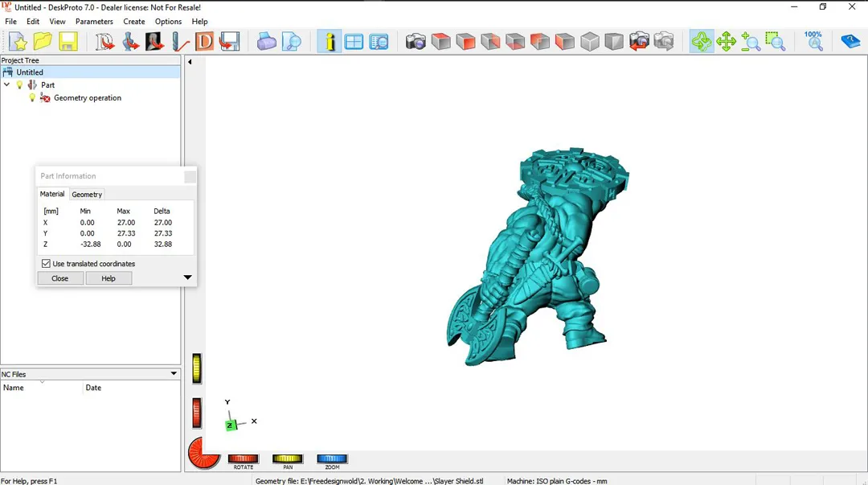Click the red ROTATE thumbwheel at the bottom
868x485 pixels.
243,458
